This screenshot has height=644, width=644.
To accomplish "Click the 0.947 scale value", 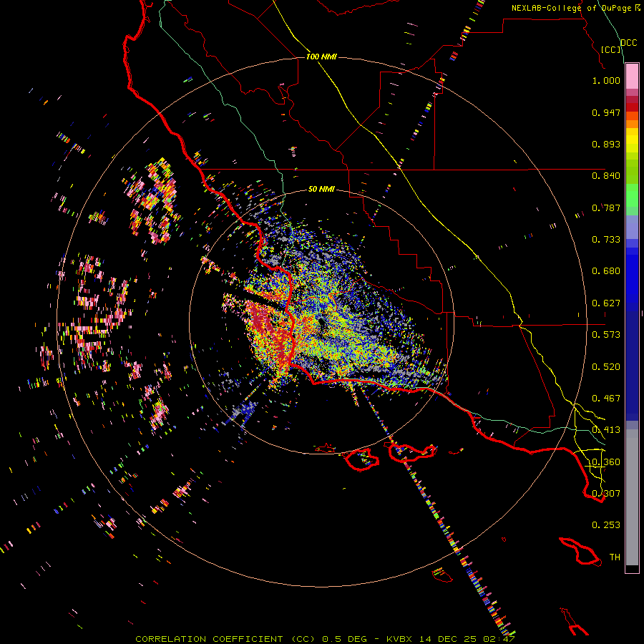I will (606, 112).
